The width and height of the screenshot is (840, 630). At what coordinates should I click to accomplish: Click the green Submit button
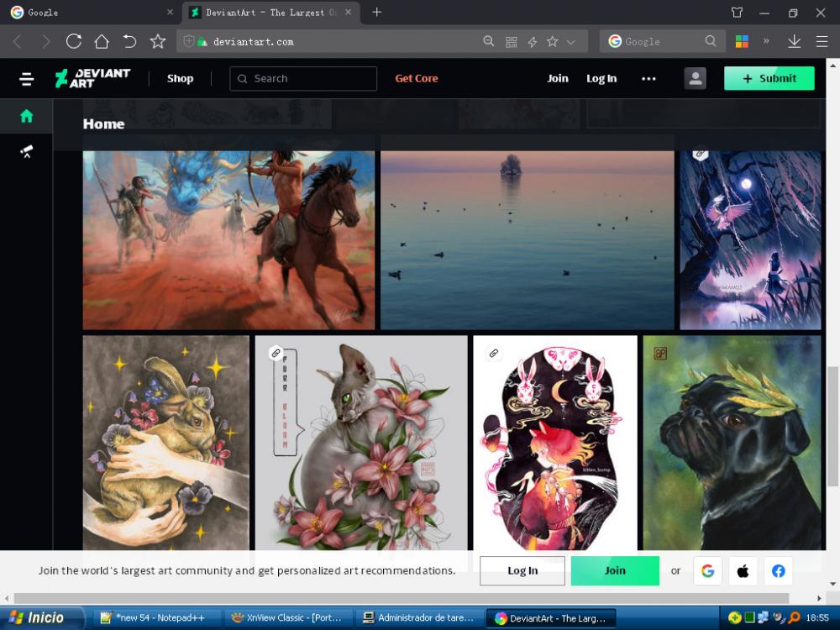pyautogui.click(x=769, y=78)
